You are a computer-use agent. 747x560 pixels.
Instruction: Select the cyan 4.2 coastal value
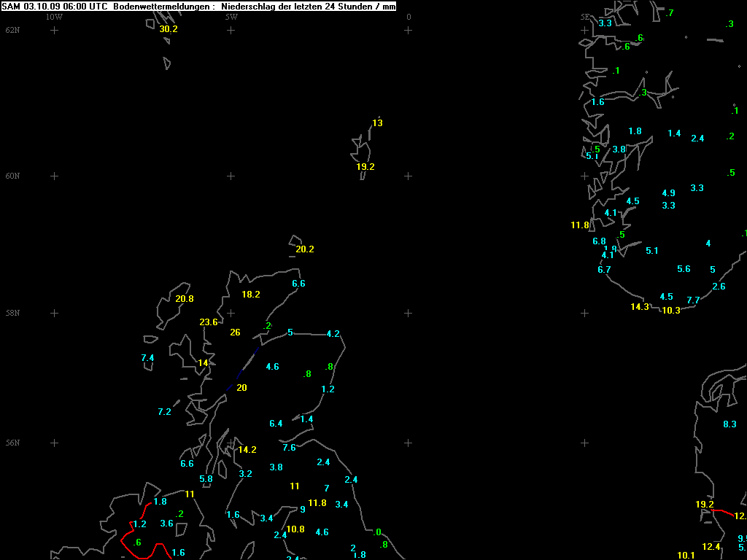(333, 334)
